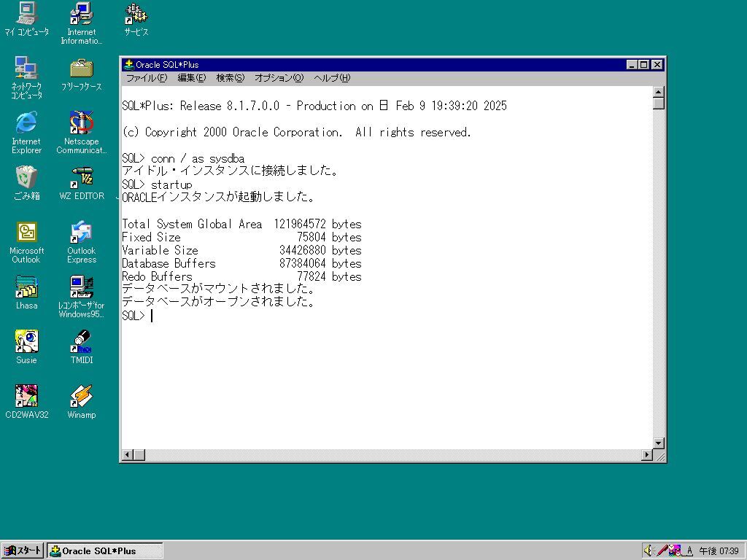Screen dimensions: 747x560
Task: Select the Lhasa desktop shortcut
Action: [27, 292]
